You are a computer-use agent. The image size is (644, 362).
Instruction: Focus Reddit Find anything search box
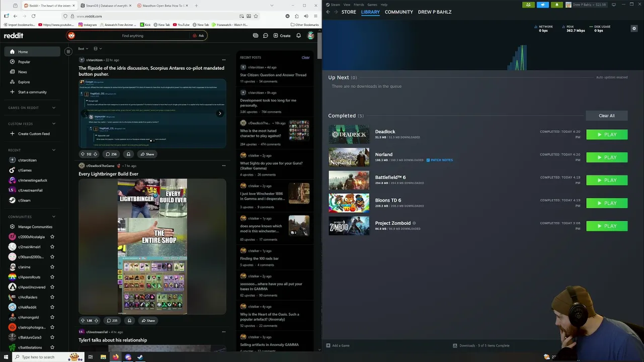tap(132, 36)
